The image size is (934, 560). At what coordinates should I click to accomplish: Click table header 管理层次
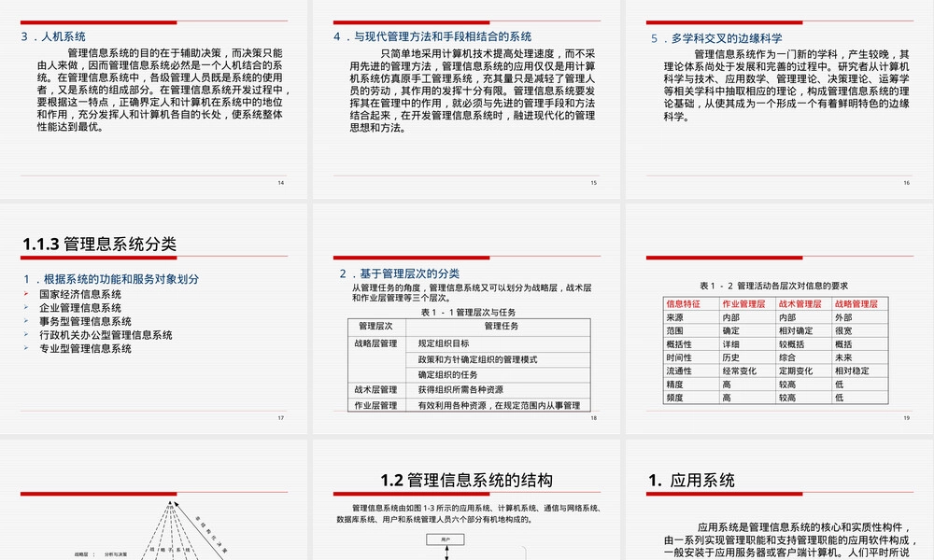coord(375,326)
